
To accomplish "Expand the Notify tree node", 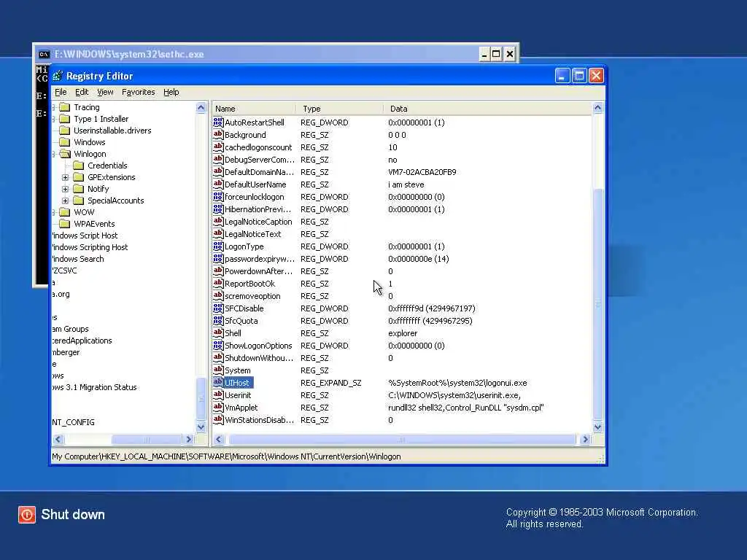I will 65,189.
